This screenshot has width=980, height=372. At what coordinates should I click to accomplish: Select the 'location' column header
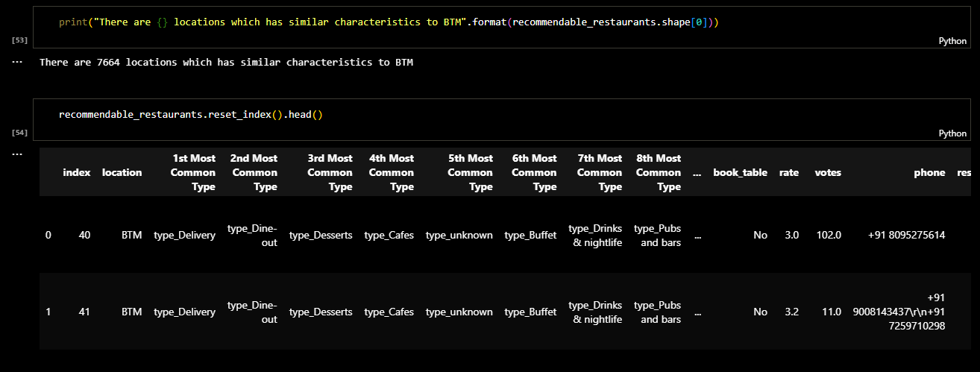(x=122, y=172)
